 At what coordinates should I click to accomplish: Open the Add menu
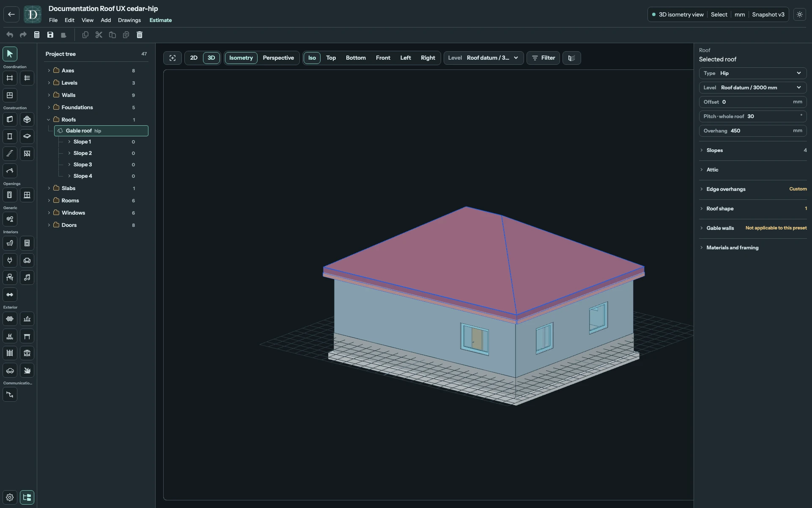click(x=106, y=20)
